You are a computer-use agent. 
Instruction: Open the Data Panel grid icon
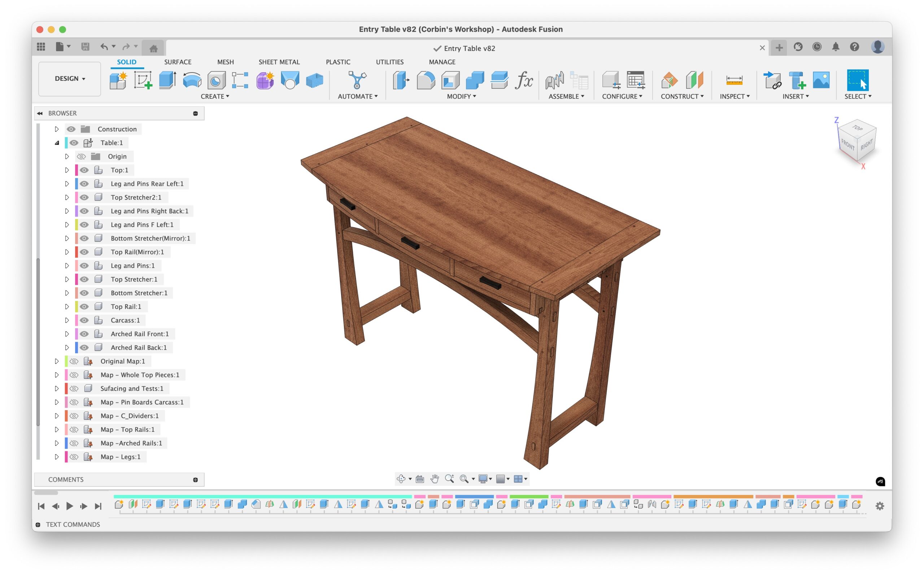coord(41,47)
